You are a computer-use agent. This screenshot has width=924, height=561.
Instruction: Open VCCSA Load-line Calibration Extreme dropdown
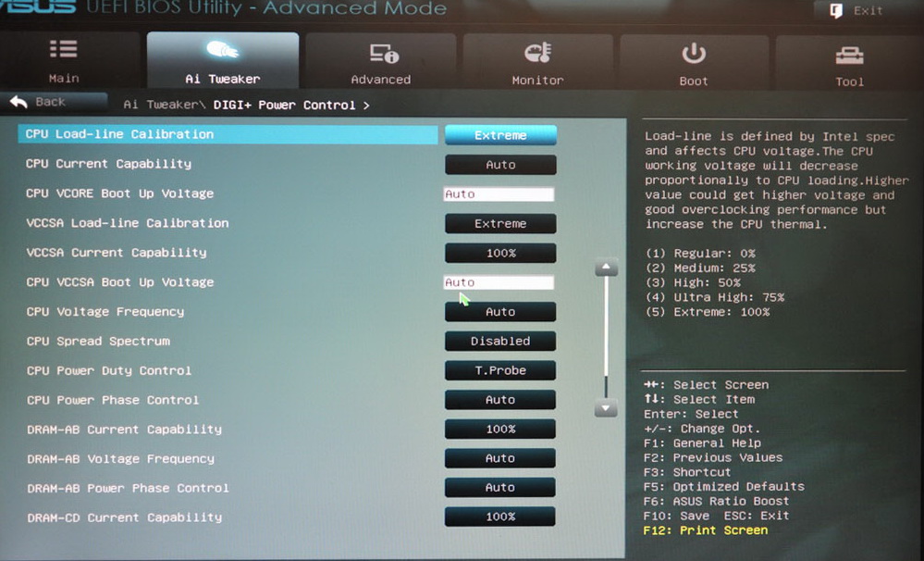pos(500,224)
